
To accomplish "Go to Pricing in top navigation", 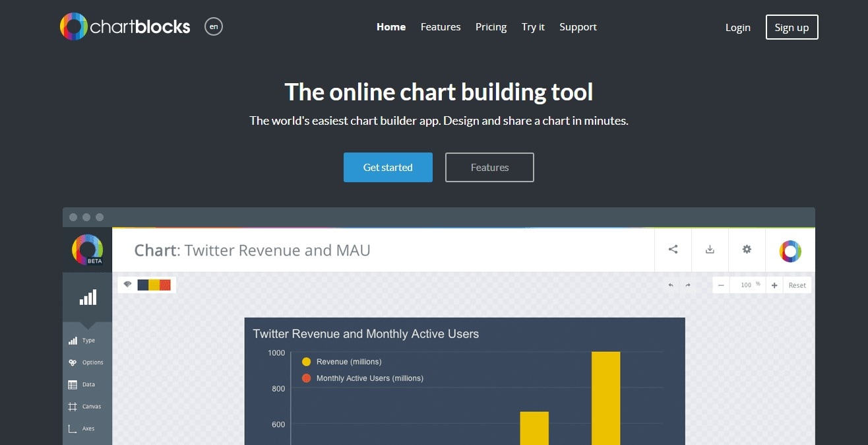I will point(491,27).
